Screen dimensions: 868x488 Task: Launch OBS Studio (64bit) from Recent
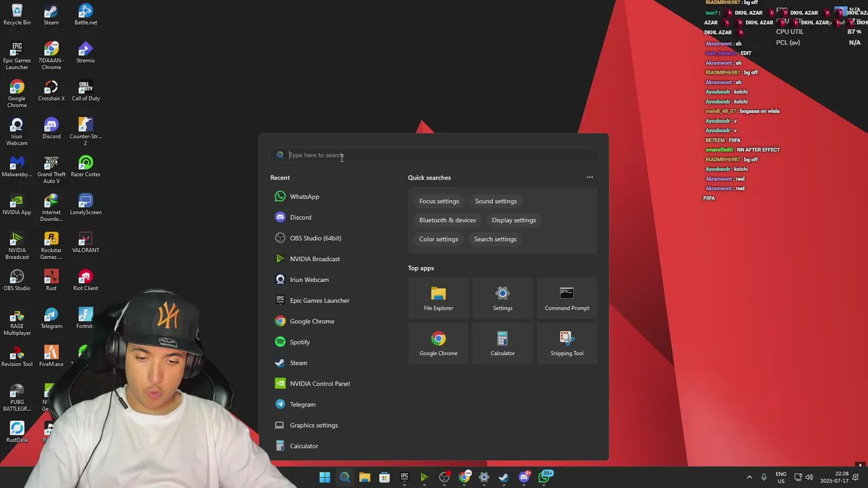click(308, 238)
